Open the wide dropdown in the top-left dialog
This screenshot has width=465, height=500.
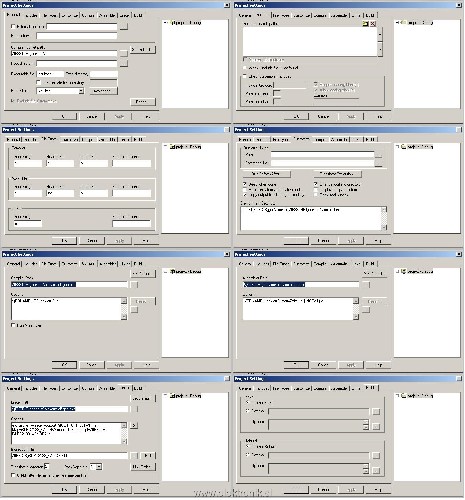pyautogui.click(x=60, y=91)
